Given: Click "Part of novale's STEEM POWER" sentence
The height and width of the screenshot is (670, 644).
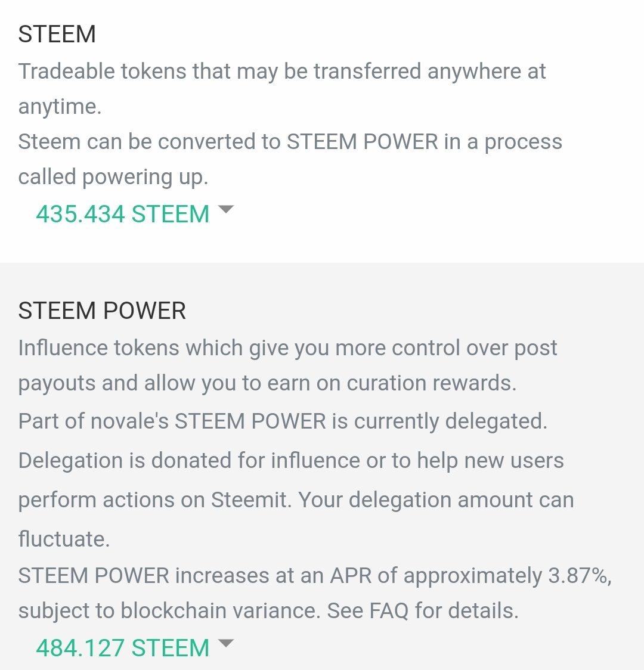Looking at the screenshot, I should coord(283,421).
